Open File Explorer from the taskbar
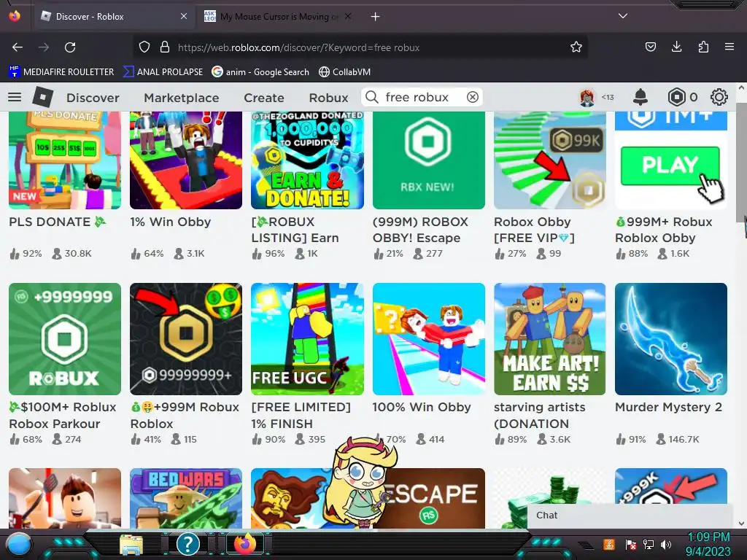The image size is (747, 560). click(x=131, y=545)
